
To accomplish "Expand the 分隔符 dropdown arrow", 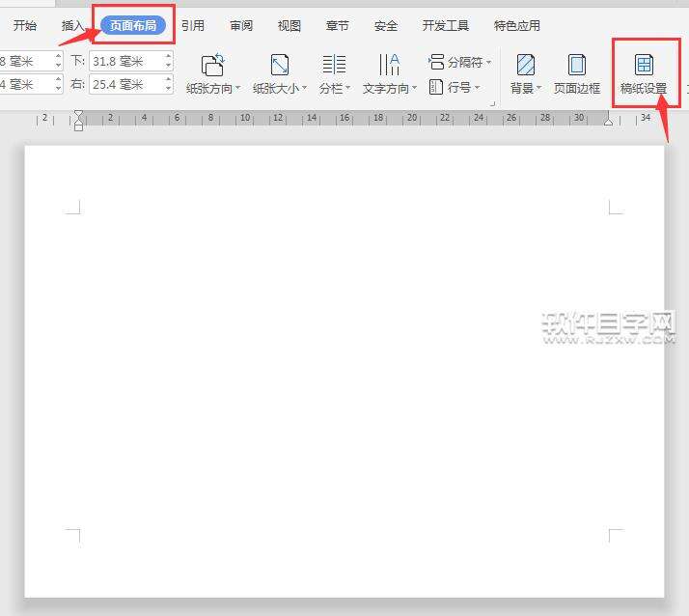I will coord(488,62).
